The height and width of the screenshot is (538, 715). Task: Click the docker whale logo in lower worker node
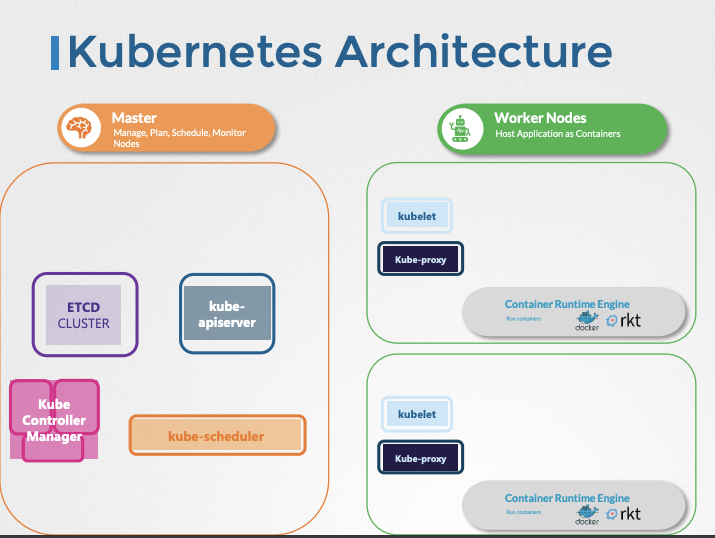pos(587,515)
